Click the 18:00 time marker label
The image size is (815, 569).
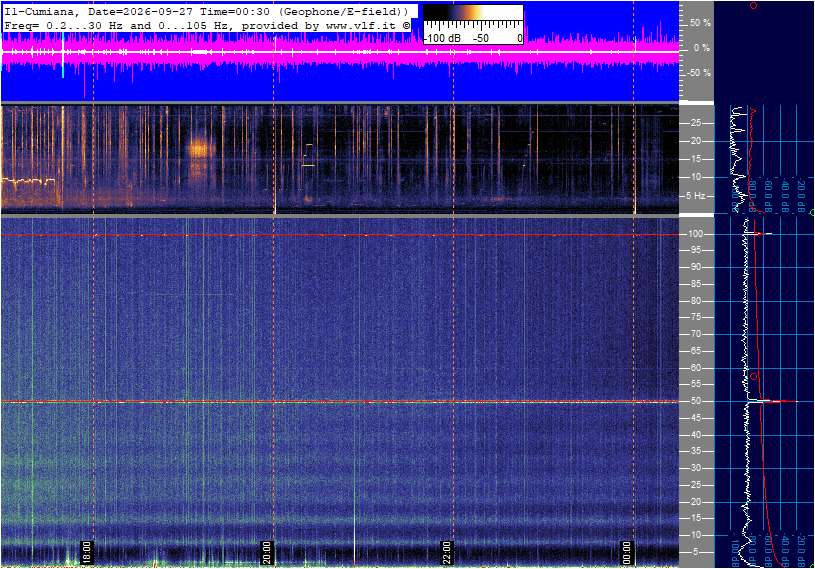coord(86,552)
